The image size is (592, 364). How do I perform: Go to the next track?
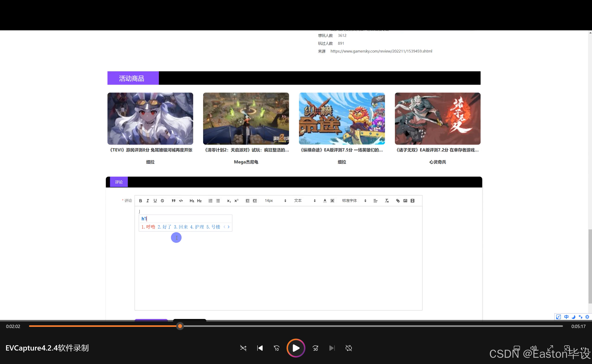tap(332, 348)
